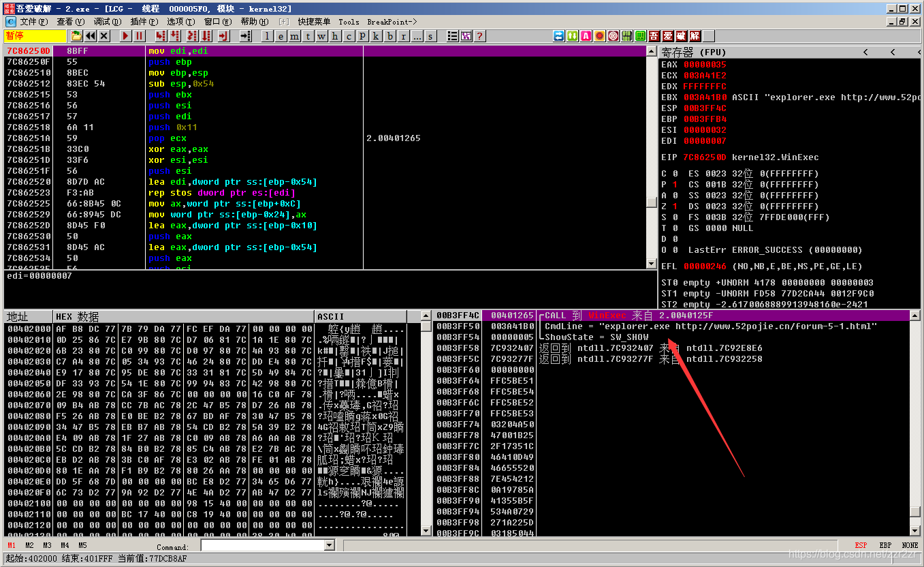Click the Step into toolbar icon

[x=161, y=36]
